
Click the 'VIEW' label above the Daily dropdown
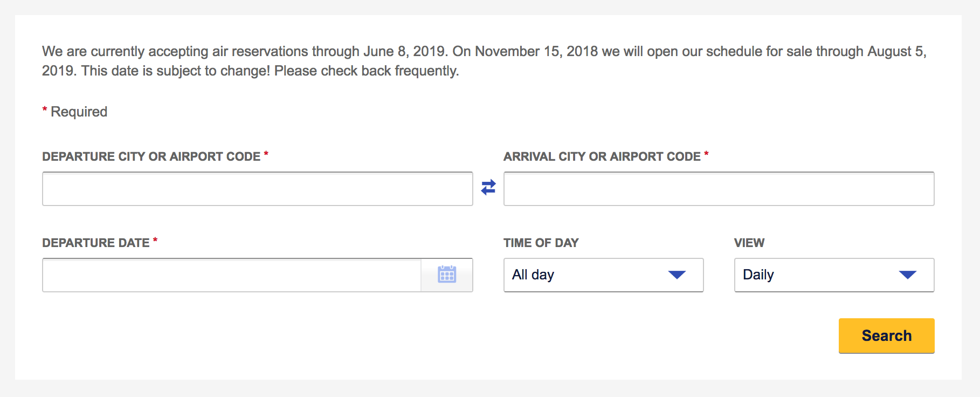pyautogui.click(x=749, y=243)
